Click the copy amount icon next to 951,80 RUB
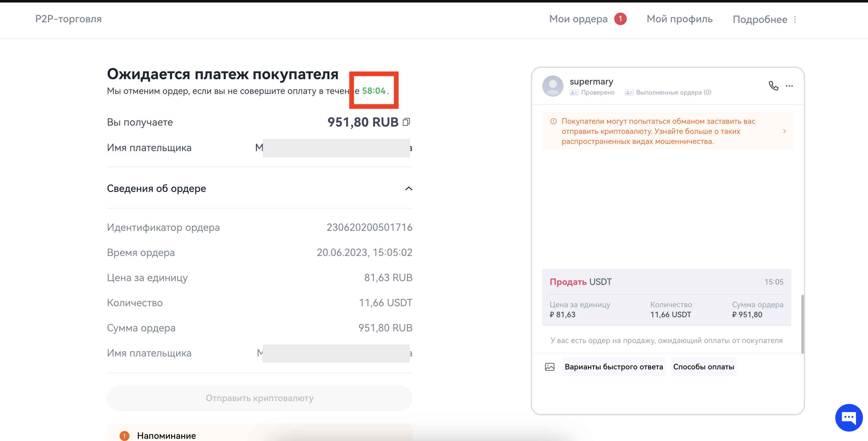Screen dimensions: 868x441 406,122
